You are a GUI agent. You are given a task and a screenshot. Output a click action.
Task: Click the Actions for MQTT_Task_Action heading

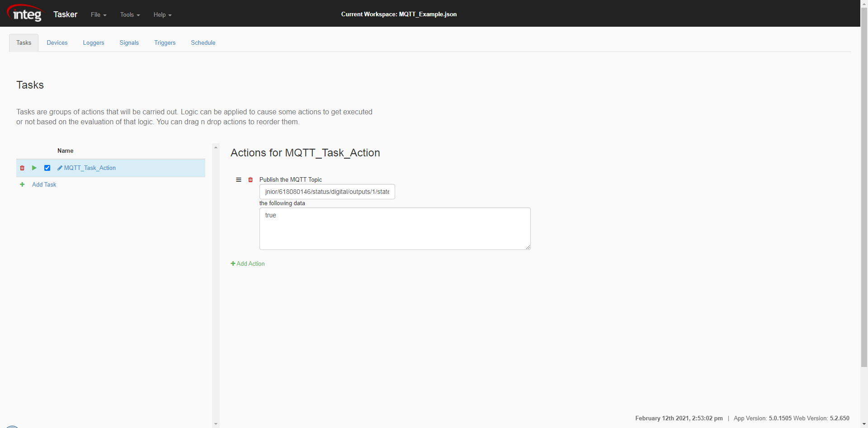305,153
